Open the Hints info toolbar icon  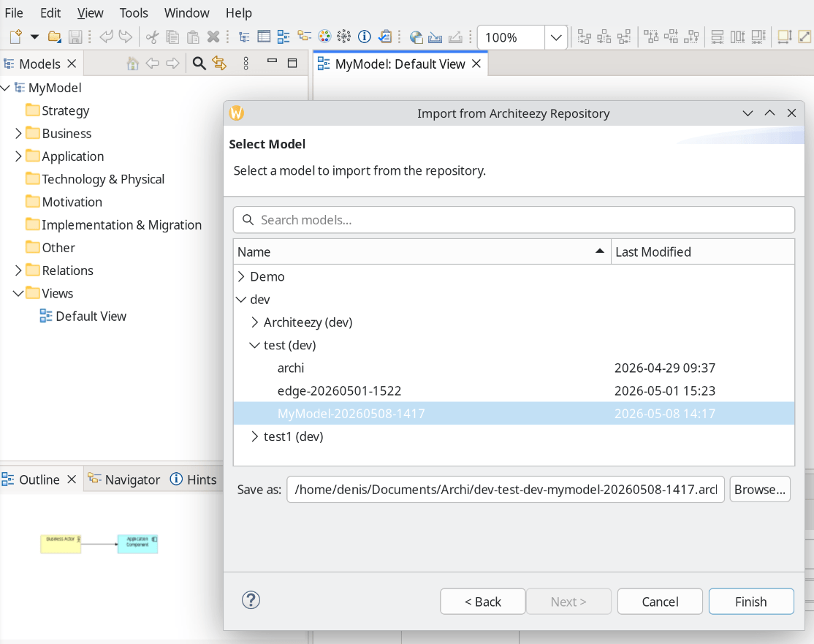[365, 37]
